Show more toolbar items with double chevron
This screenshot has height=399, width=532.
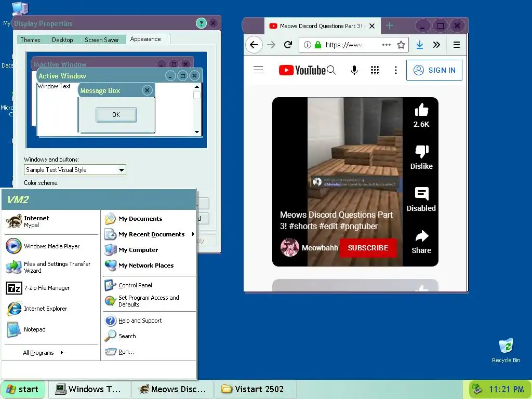pyautogui.click(x=436, y=45)
